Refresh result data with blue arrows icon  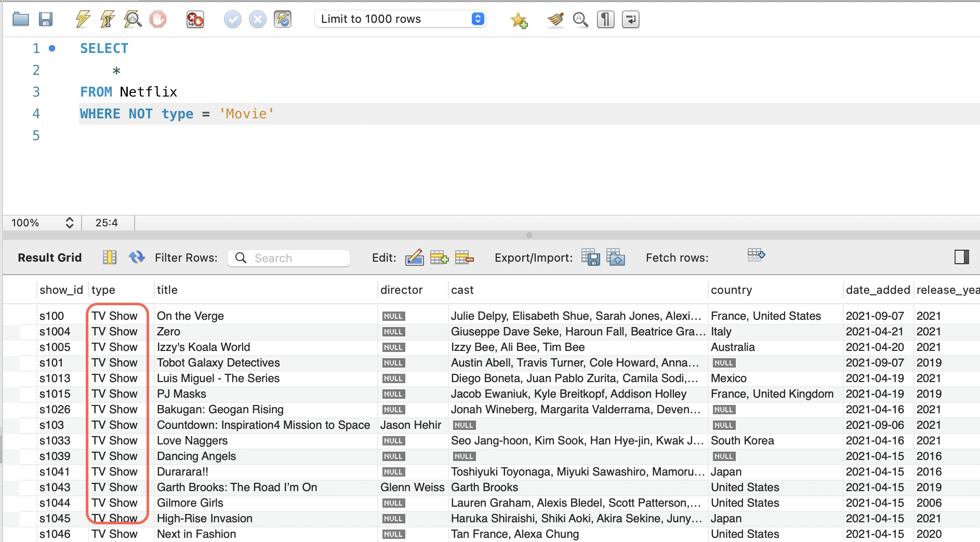click(137, 257)
